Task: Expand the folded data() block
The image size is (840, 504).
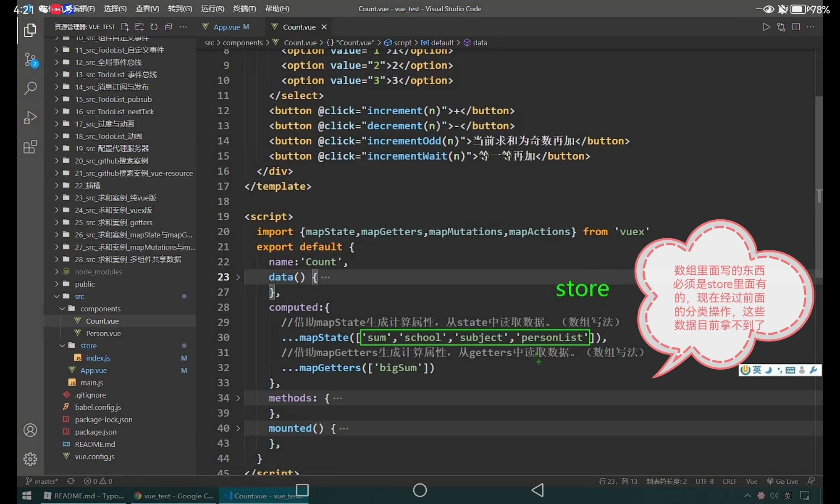Action: (238, 277)
